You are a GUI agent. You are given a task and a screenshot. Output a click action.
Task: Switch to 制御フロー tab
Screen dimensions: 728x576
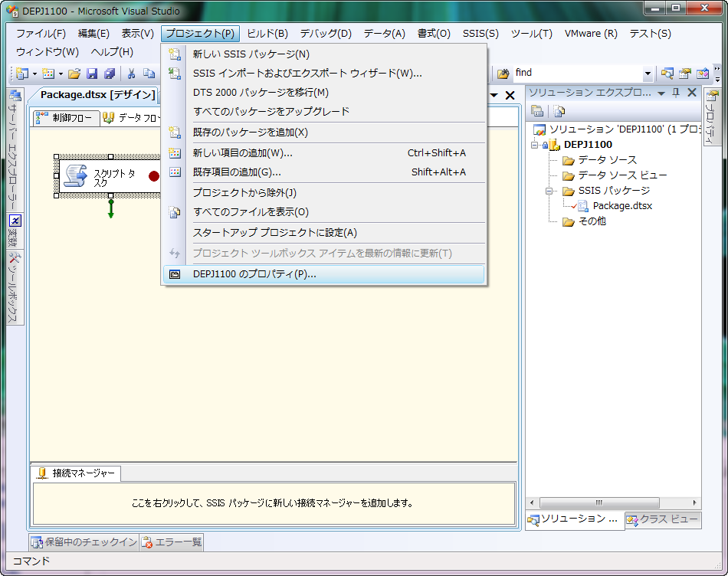67,118
